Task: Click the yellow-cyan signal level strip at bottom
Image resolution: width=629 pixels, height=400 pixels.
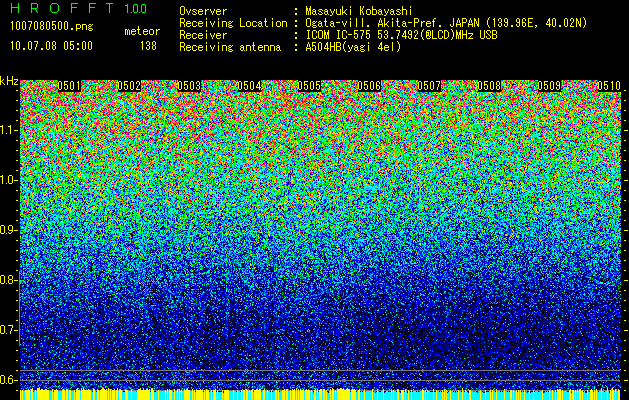Action: click(320, 394)
